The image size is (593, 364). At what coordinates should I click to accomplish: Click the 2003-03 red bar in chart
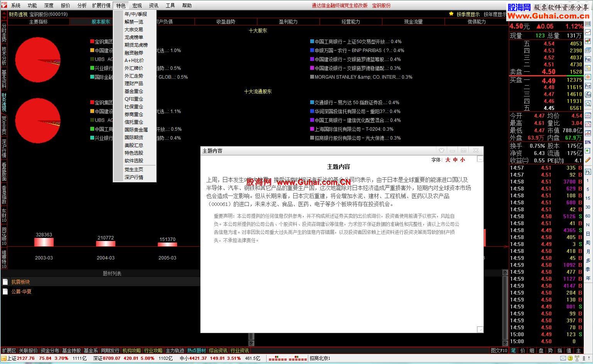tap(44, 242)
